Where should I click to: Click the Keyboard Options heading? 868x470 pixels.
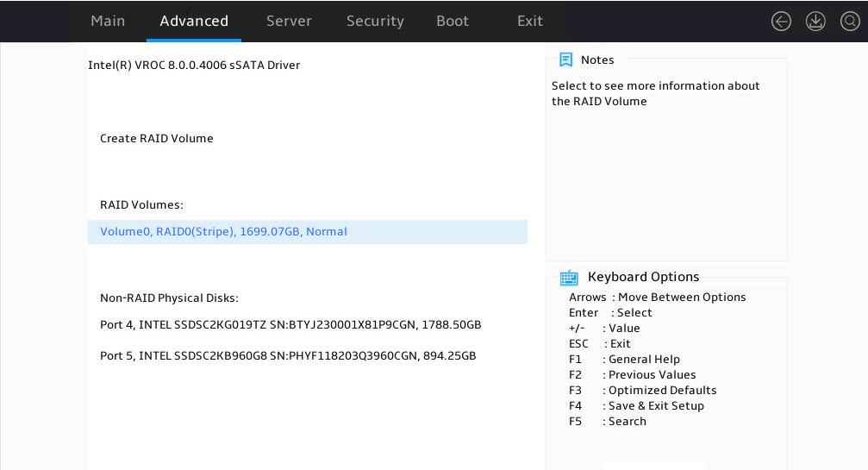pos(643,277)
